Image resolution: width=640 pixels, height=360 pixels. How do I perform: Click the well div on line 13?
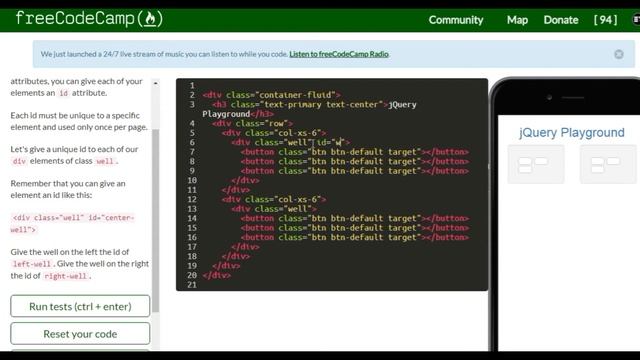point(274,209)
